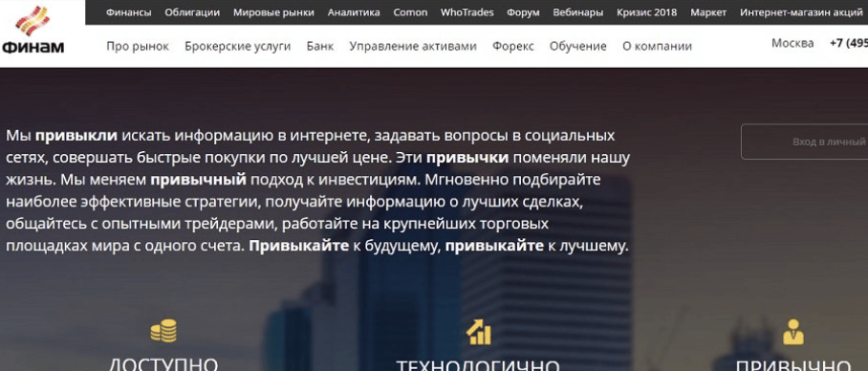Image resolution: width=868 pixels, height=371 pixels.
Task: Expand the Обучение menu
Action: (578, 47)
